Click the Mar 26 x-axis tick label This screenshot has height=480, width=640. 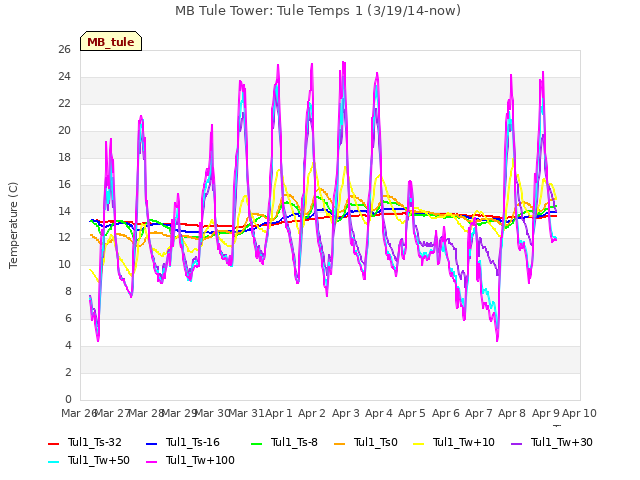tap(79, 413)
